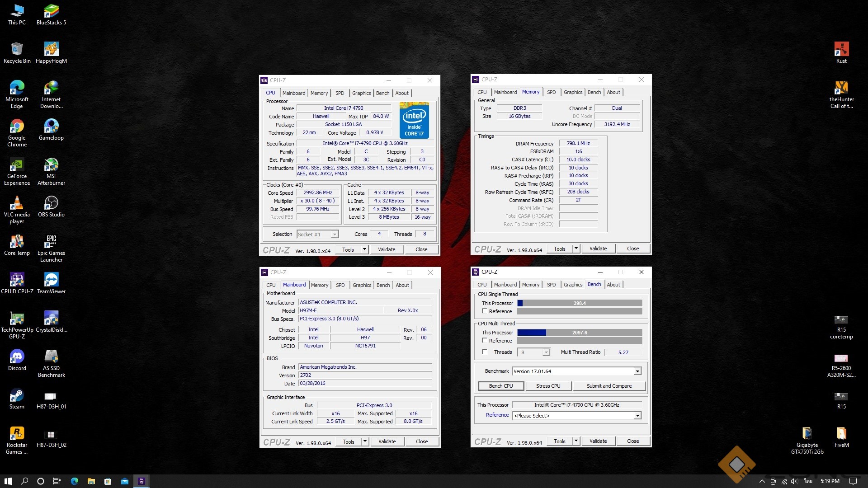Open the Benchmark version dropdown
868x488 pixels.
pyautogui.click(x=637, y=371)
